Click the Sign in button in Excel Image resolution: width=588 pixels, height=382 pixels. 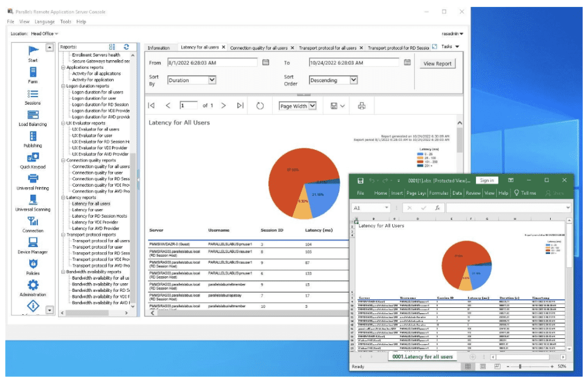click(x=487, y=180)
